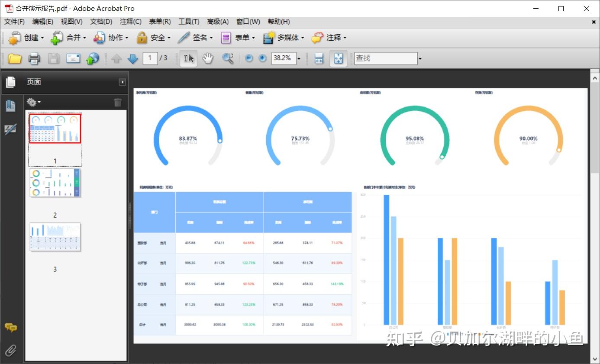Select the Hand tool in the toolbar
The width and height of the screenshot is (600, 364).
point(208,58)
